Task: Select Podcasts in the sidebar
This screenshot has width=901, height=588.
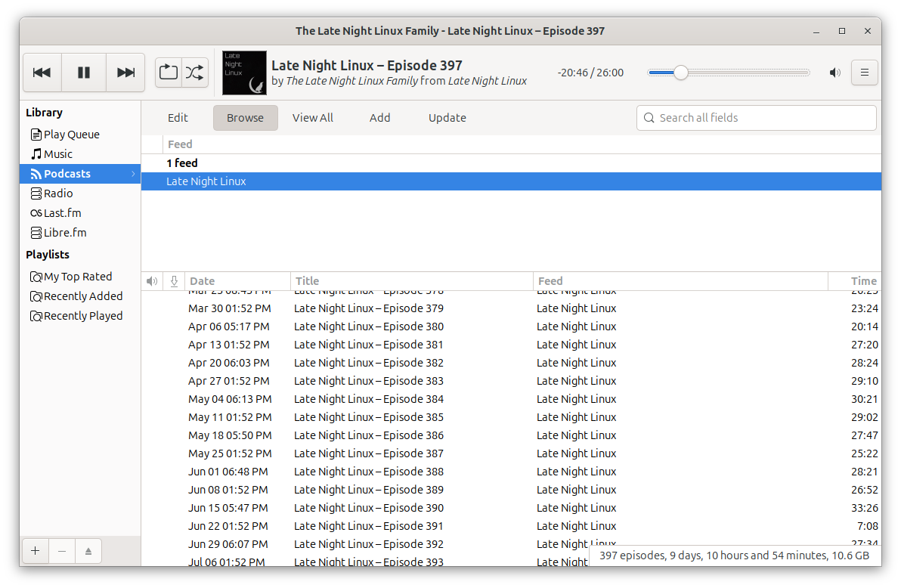Action: click(x=80, y=174)
